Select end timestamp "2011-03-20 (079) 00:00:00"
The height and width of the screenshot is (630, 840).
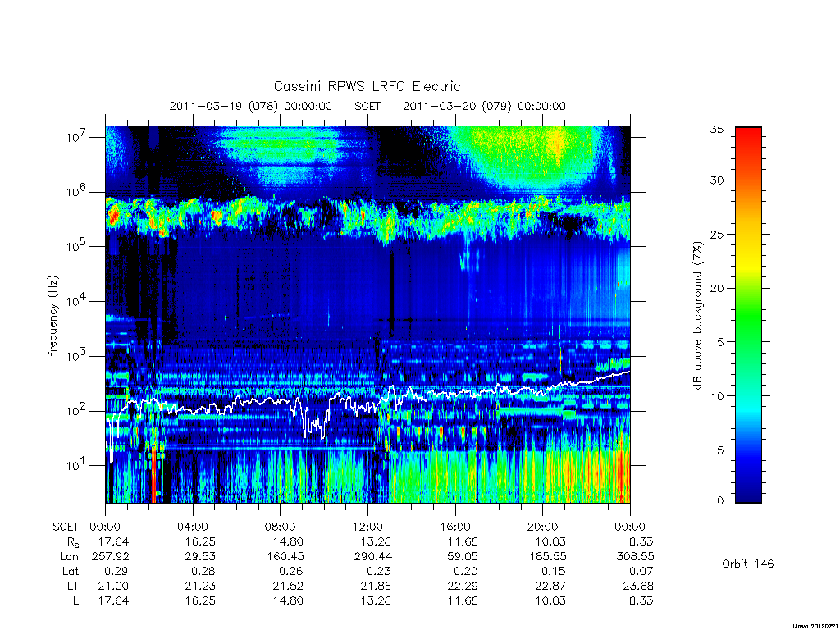point(484,106)
